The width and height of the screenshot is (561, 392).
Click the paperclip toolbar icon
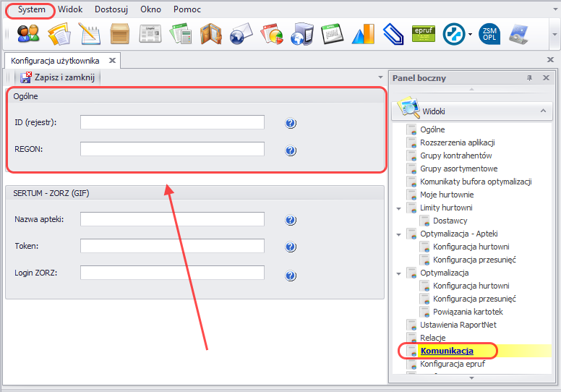(x=393, y=34)
